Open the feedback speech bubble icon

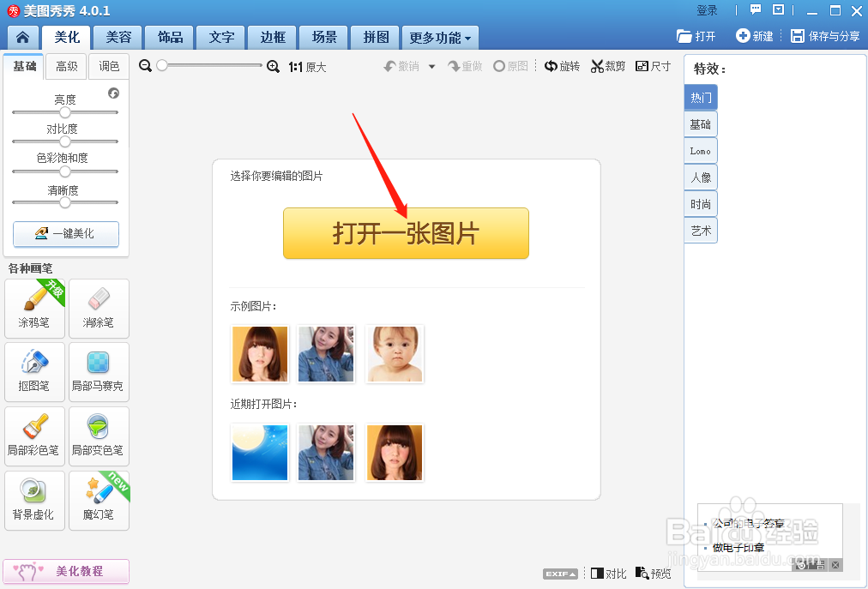755,9
